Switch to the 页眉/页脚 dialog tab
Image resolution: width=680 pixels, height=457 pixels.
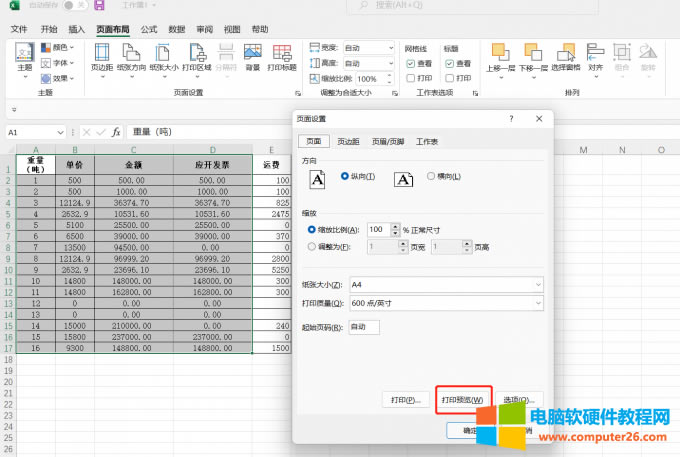click(387, 142)
